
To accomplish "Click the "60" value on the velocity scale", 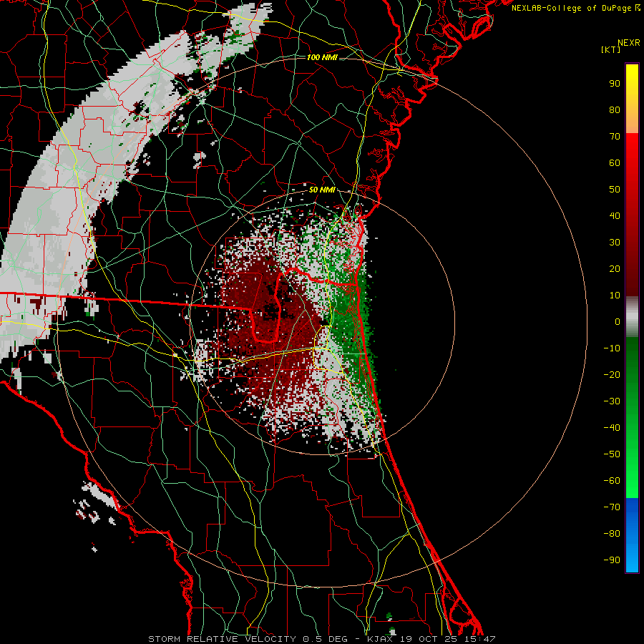I will [615, 163].
